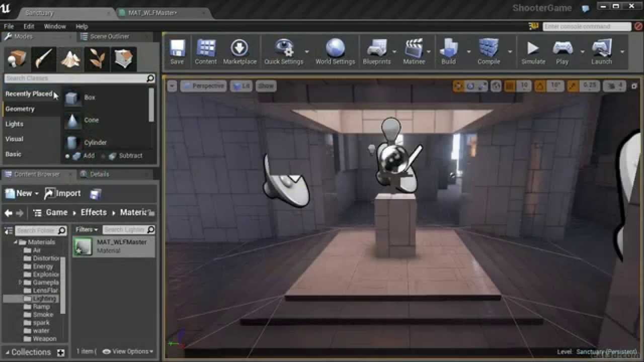
Task: Add a new collection with plus icon
Action: pyautogui.click(x=61, y=352)
